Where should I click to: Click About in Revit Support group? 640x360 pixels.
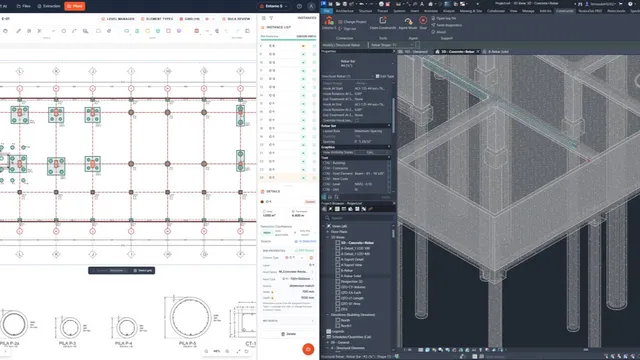(439, 32)
